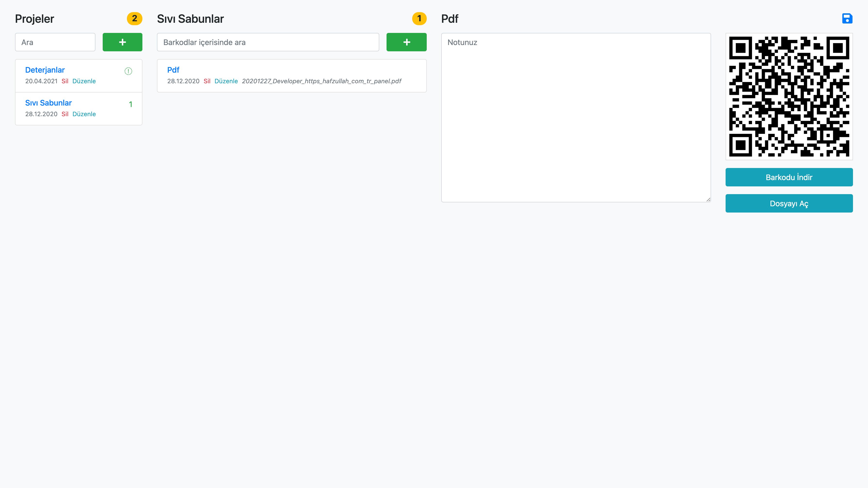Add a new barcode with plus button

pos(406,42)
